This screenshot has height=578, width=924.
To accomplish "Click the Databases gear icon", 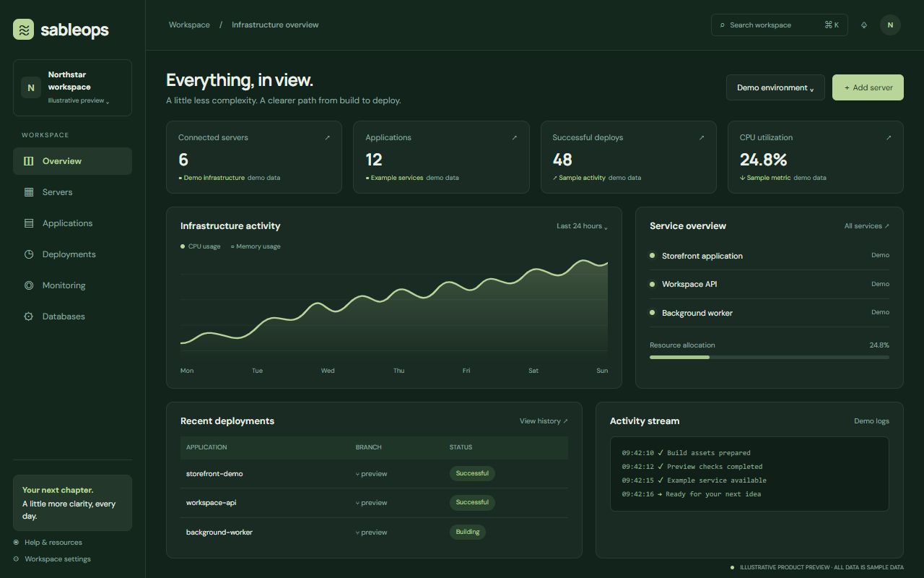I will (29, 316).
